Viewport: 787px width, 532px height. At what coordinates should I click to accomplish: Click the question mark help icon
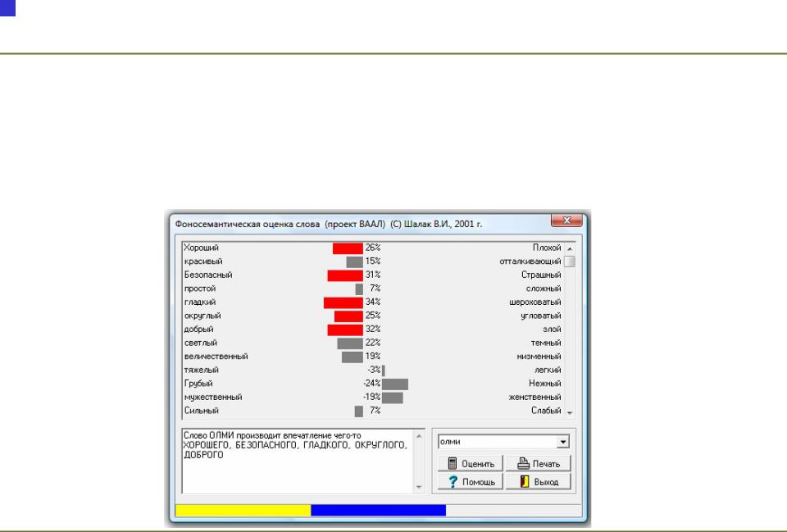pyautogui.click(x=453, y=481)
